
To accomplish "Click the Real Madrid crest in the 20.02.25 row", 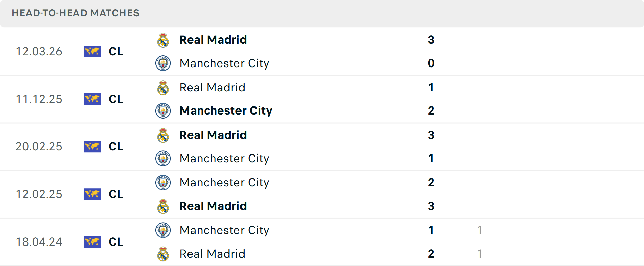I will pyautogui.click(x=163, y=135).
